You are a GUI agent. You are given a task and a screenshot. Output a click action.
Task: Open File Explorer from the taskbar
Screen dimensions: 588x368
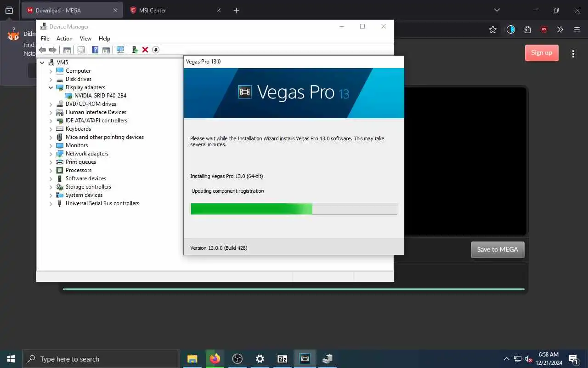pos(192,359)
